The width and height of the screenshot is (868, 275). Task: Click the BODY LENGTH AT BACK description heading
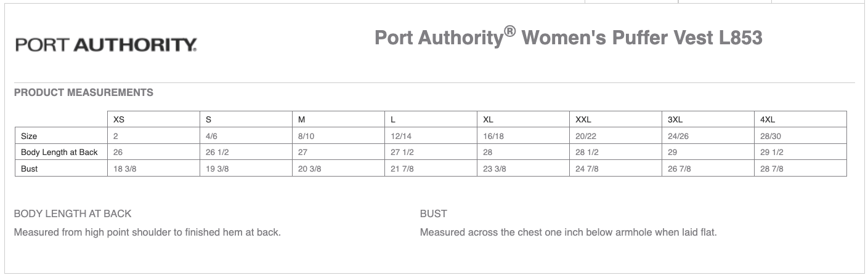pyautogui.click(x=73, y=213)
